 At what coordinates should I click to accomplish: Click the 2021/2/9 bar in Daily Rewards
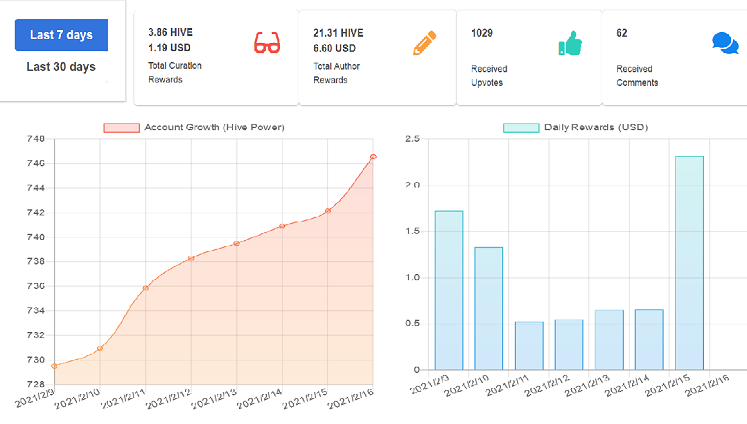(x=449, y=290)
